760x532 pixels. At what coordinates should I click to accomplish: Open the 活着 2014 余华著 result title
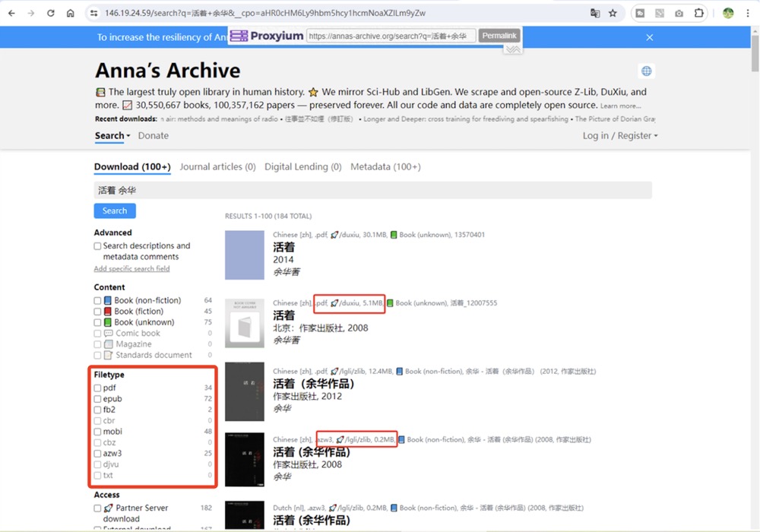click(284, 247)
